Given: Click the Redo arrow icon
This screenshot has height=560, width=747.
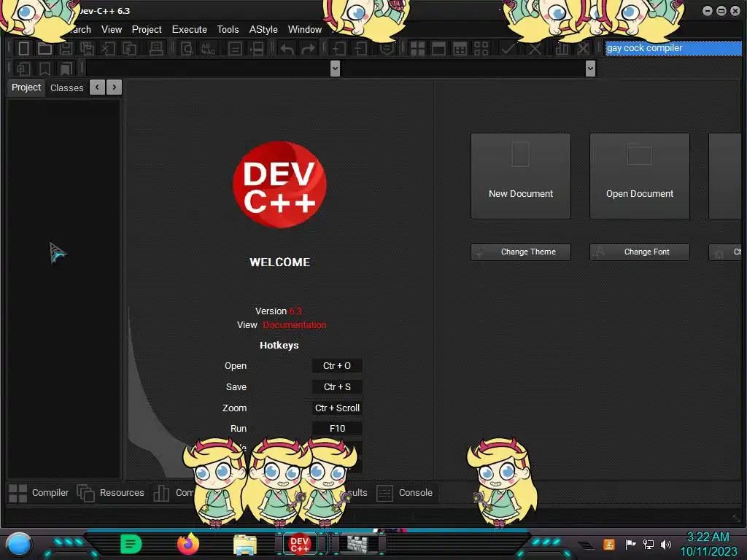Looking at the screenshot, I should (x=309, y=49).
